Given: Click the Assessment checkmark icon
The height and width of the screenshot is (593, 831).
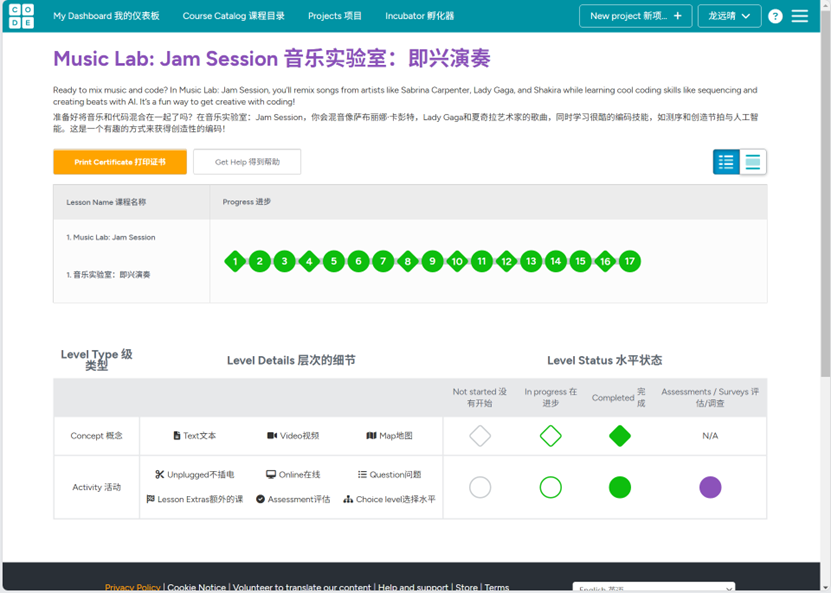Looking at the screenshot, I should pos(260,499).
